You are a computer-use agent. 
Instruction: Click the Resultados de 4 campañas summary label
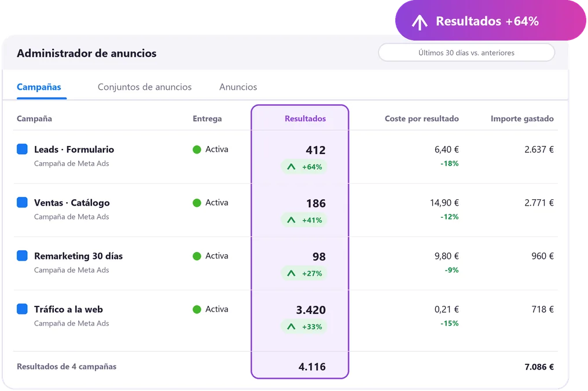coord(67,366)
